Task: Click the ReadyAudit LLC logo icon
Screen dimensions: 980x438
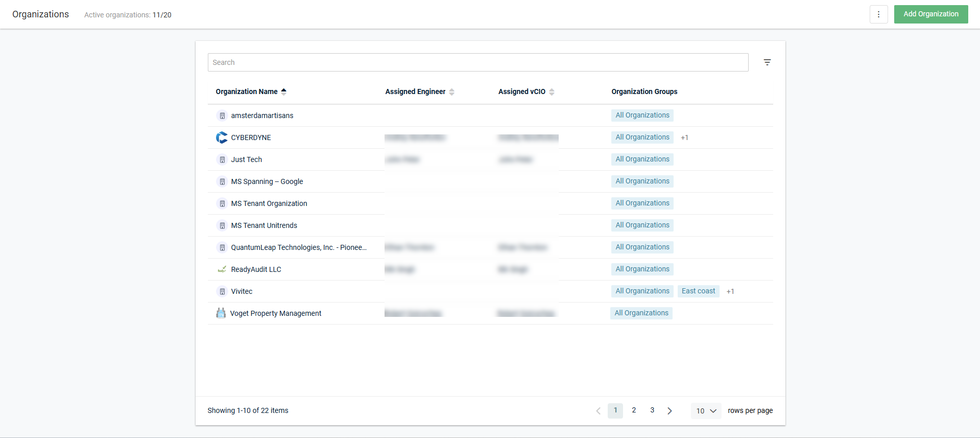Action: [x=222, y=269]
